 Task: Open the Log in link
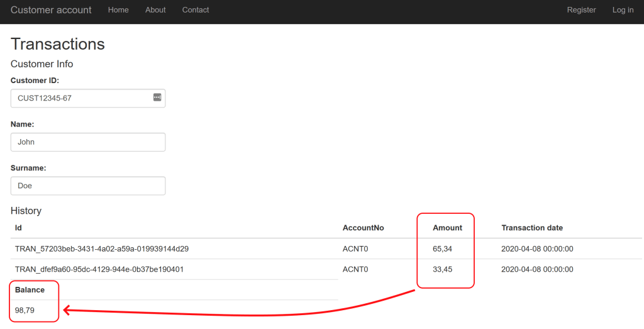tap(623, 10)
